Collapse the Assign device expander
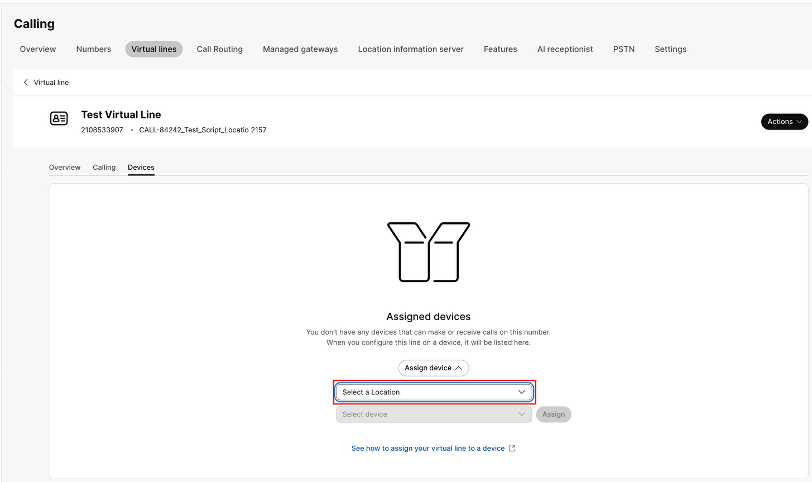The width and height of the screenshot is (812, 482). tap(433, 368)
